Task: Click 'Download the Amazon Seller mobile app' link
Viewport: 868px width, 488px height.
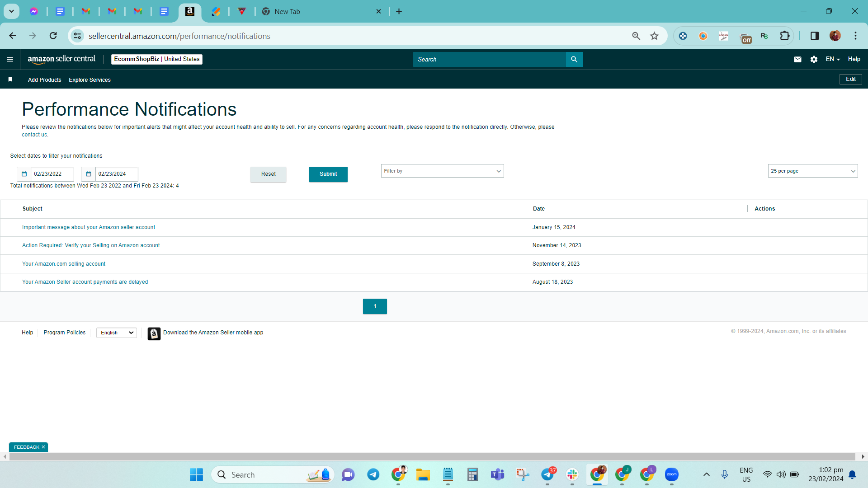Action: click(x=213, y=333)
